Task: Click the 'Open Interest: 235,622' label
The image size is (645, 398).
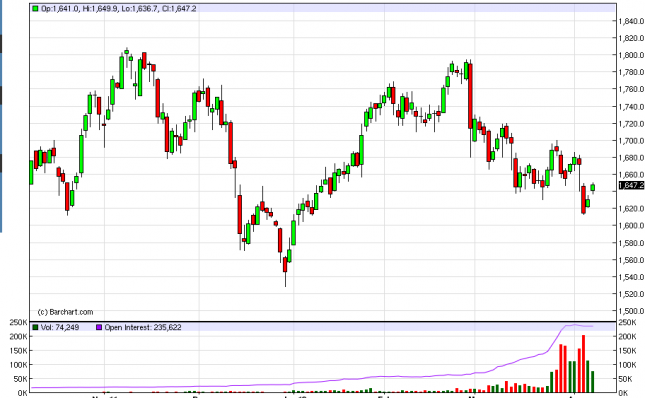Action: point(143,327)
